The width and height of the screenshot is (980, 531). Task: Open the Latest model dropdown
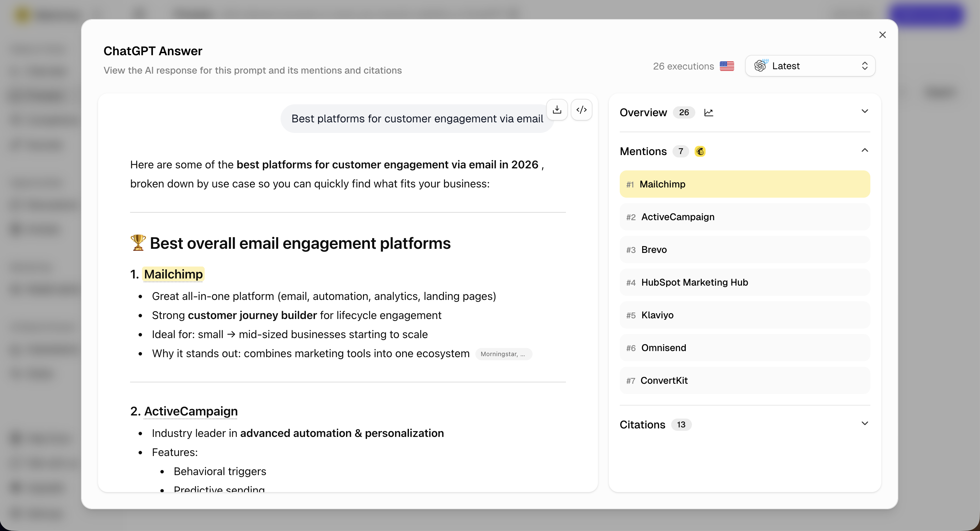point(809,65)
